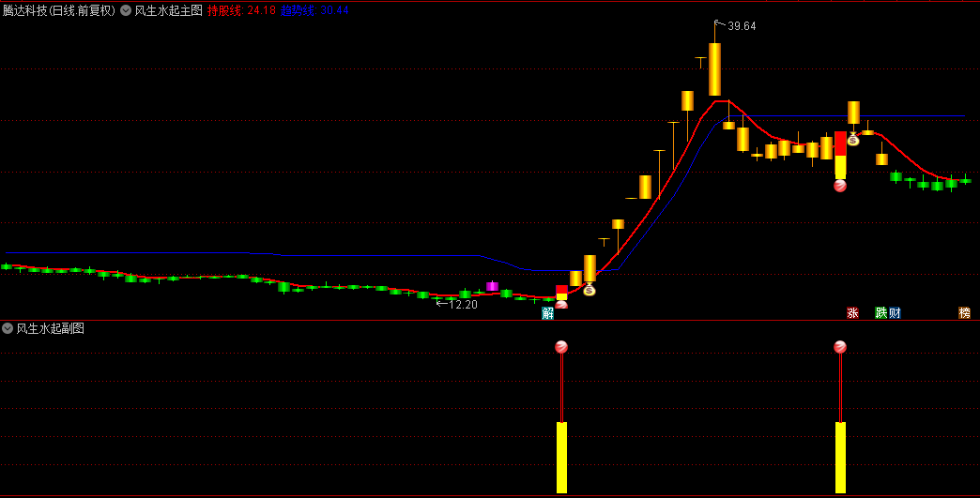
Task: Click the red ball signal under the red-yellow candle at right
Action: [x=840, y=186]
